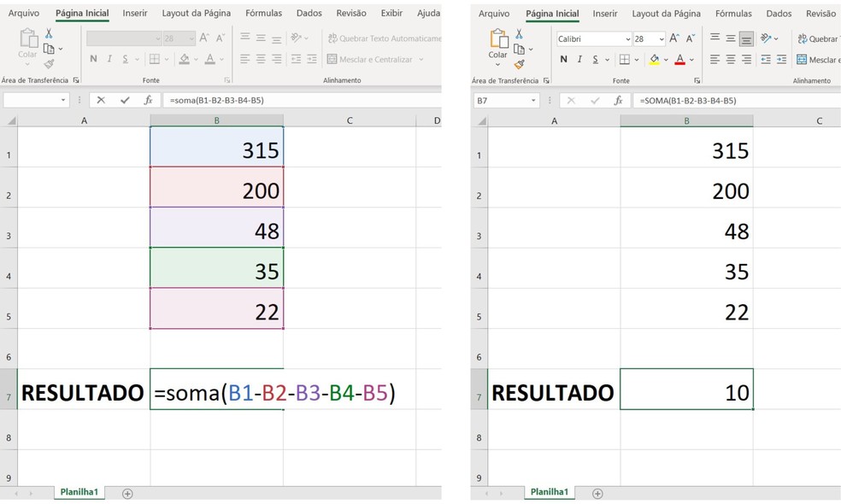Toggle center alignment in Alinhamento group
The height and width of the screenshot is (504, 841).
730,58
